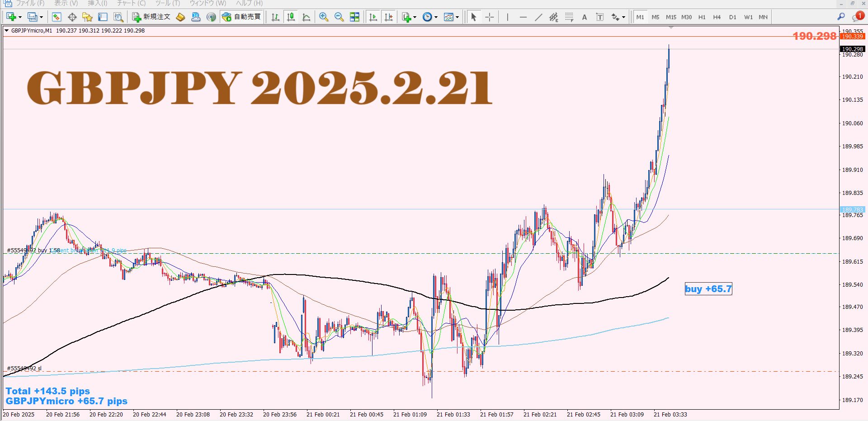Open the chart templates icon
This screenshot has height=421, width=868.
tap(448, 17)
